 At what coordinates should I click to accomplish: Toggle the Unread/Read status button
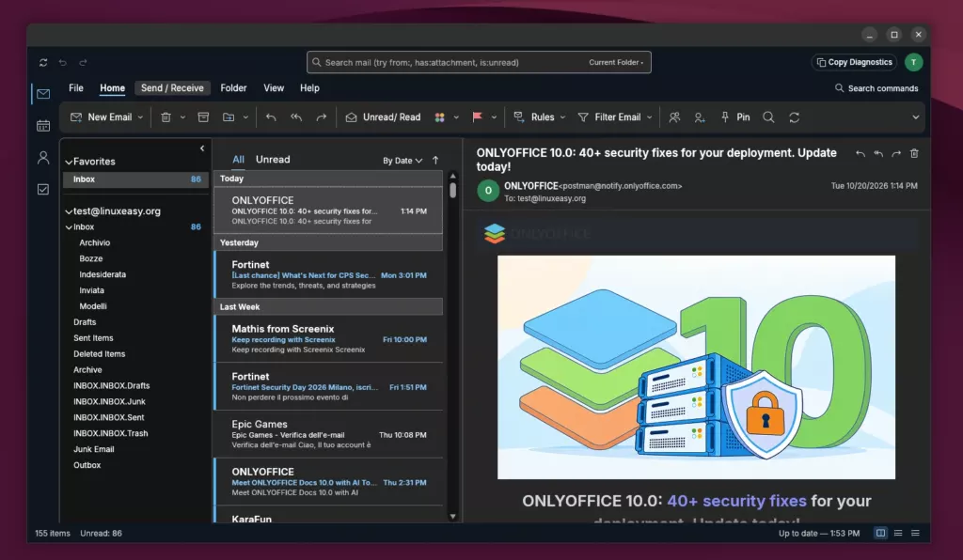coord(384,117)
